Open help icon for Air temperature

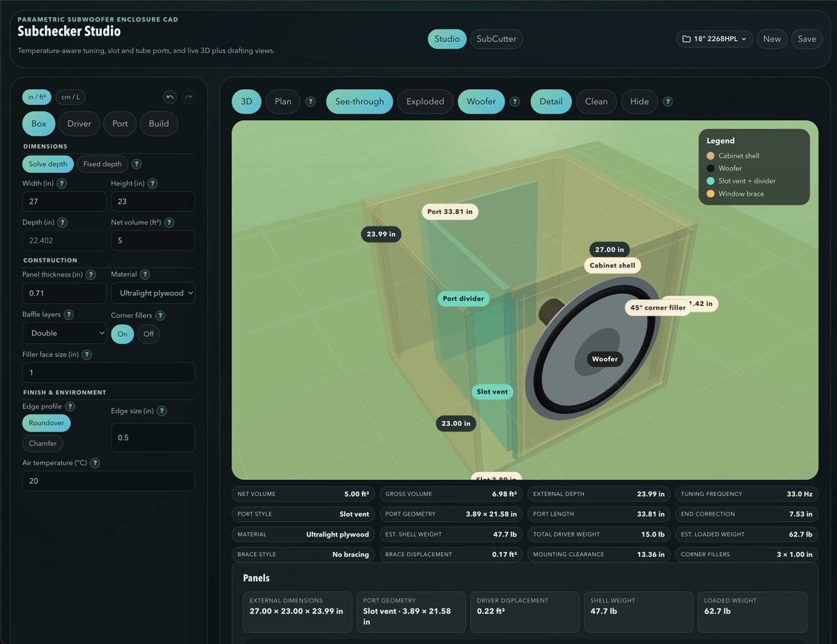95,463
